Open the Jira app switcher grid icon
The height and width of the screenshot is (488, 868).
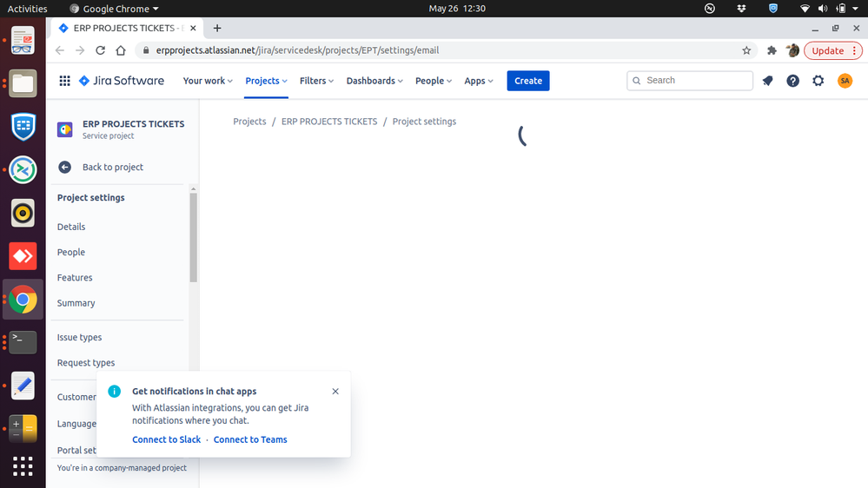click(65, 81)
